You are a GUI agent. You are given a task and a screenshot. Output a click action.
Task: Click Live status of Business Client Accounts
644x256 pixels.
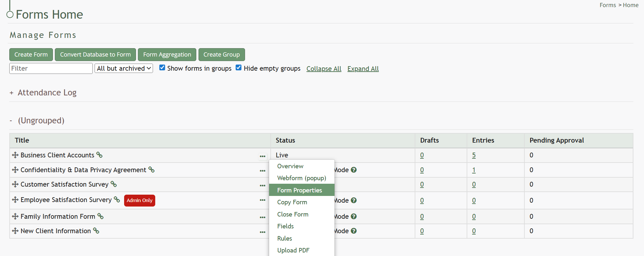[x=282, y=155]
